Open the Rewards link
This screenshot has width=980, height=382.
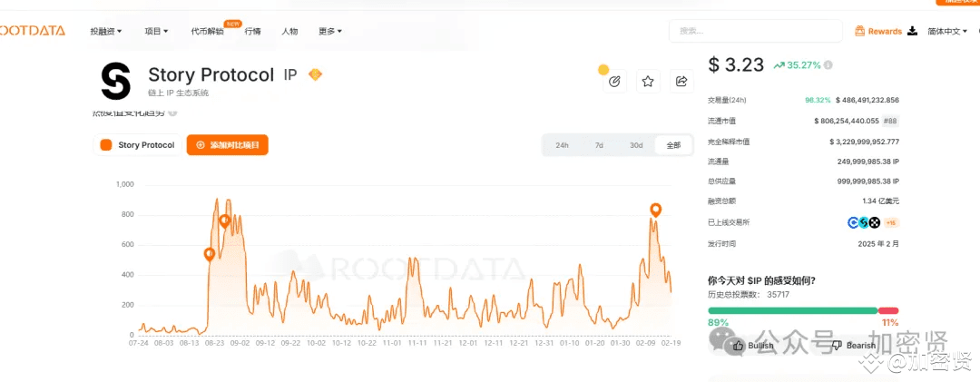click(878, 31)
